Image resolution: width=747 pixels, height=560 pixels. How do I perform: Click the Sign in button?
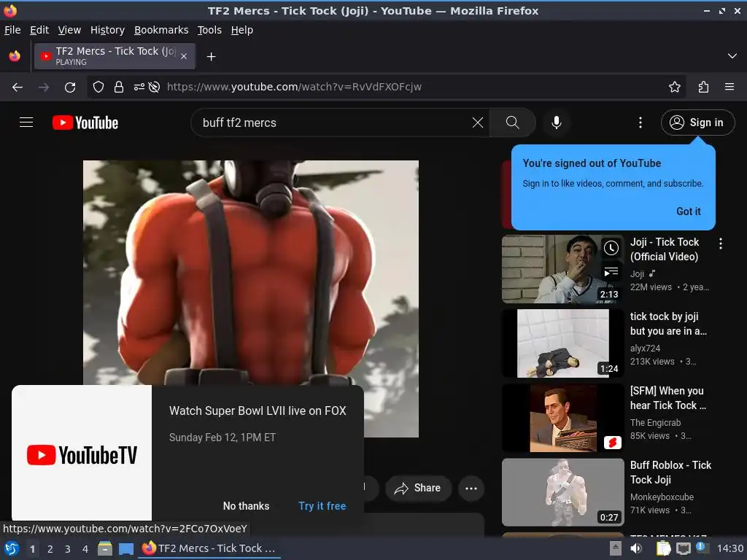tap(698, 122)
